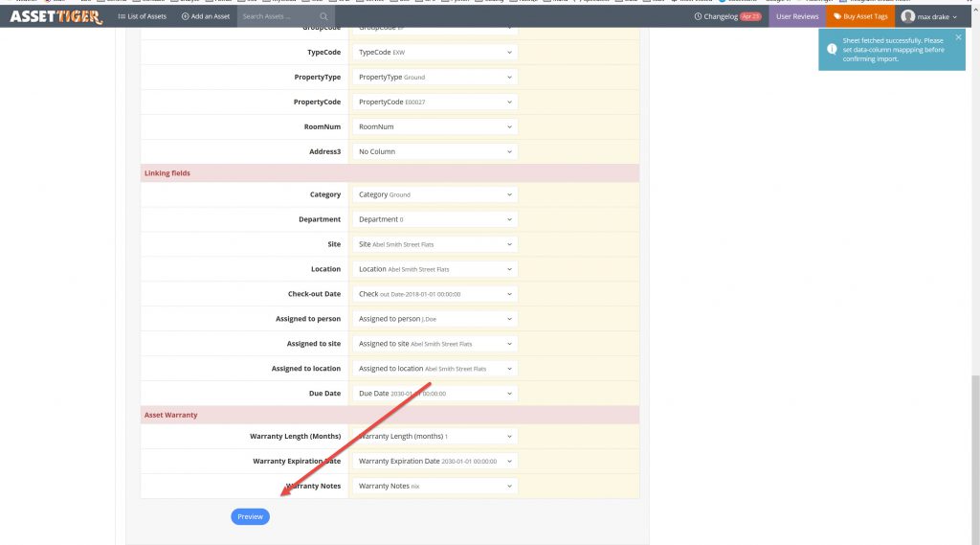Expand the Category mapping dropdown
980x545 pixels.
pyautogui.click(x=434, y=194)
